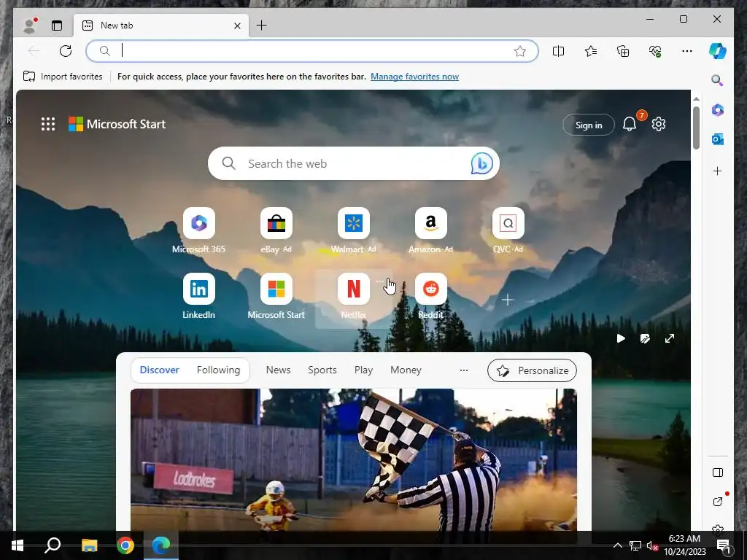Show more feed categories
Image resolution: width=747 pixels, height=560 pixels.
463,370
